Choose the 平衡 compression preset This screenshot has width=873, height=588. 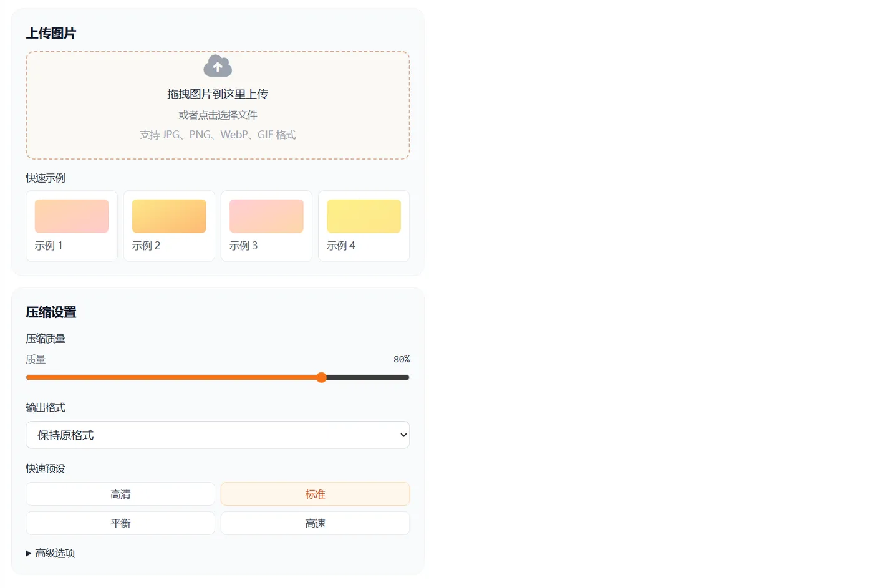(x=120, y=523)
